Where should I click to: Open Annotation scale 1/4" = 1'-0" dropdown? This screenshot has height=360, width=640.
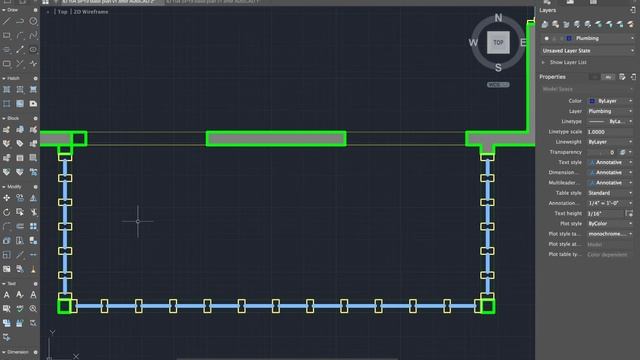(610, 203)
